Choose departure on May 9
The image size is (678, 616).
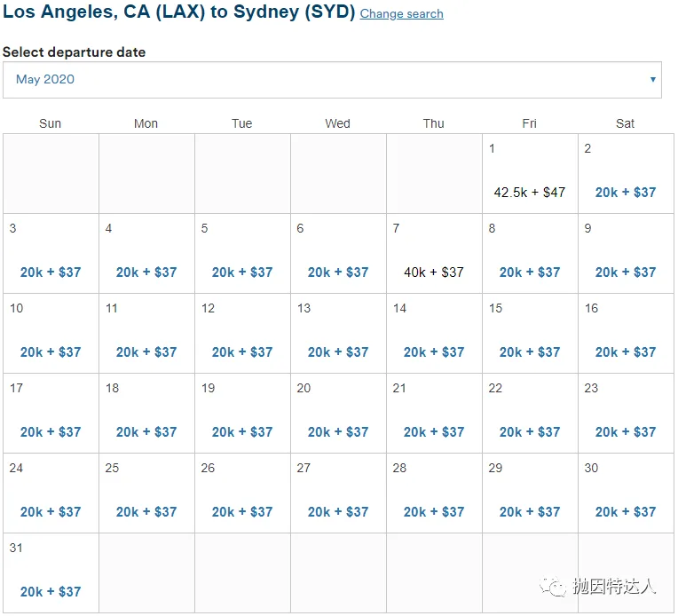pyautogui.click(x=626, y=272)
